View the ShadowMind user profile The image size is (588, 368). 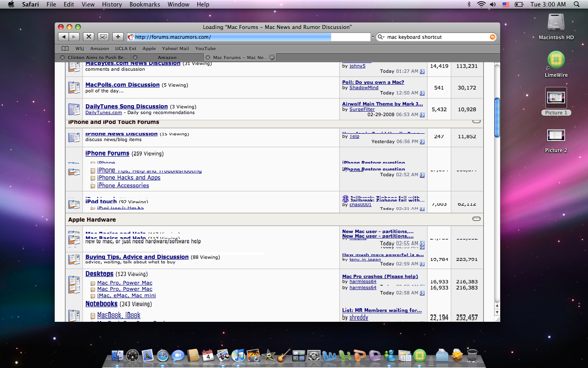point(364,88)
